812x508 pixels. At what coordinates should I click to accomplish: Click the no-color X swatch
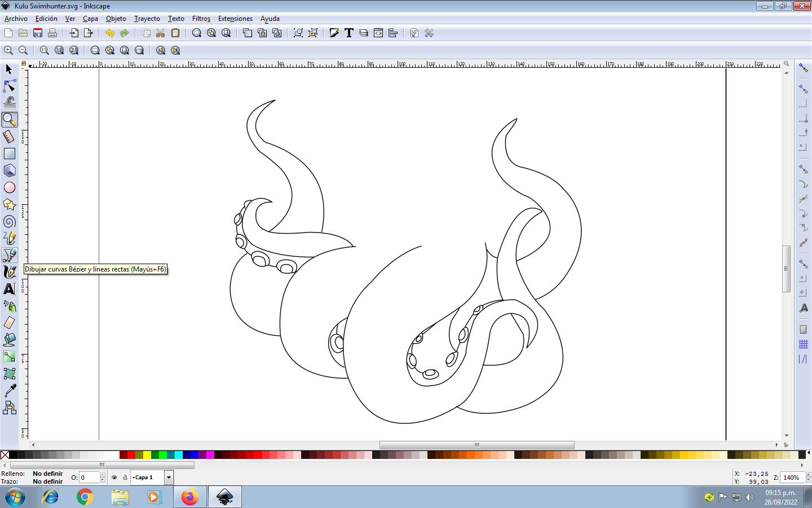(x=5, y=455)
